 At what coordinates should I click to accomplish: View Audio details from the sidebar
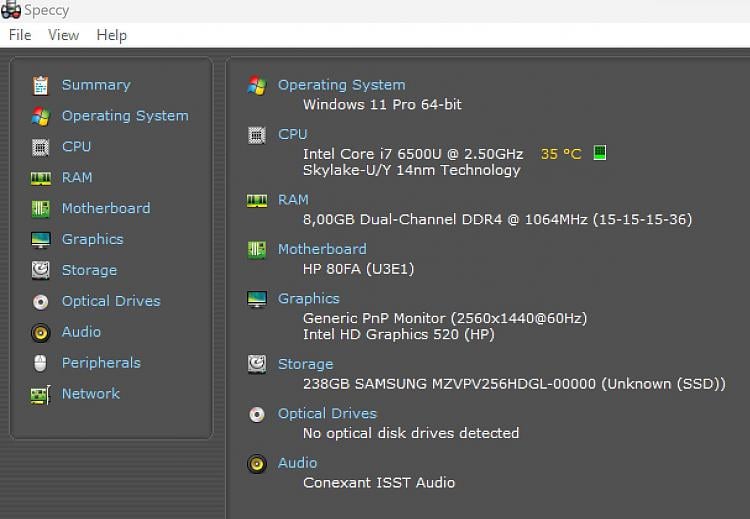(x=81, y=332)
